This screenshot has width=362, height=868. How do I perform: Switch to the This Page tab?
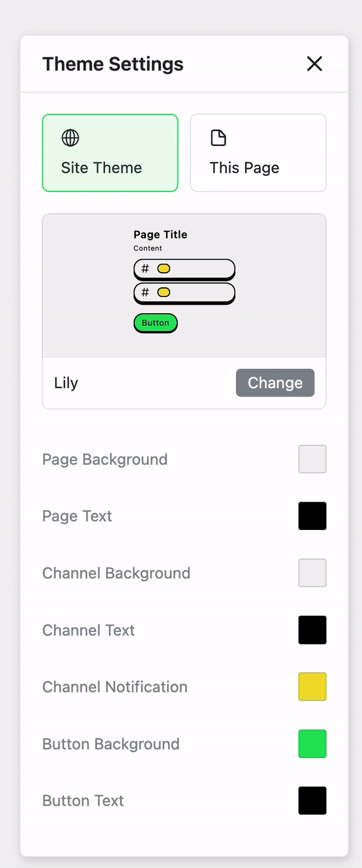click(258, 153)
